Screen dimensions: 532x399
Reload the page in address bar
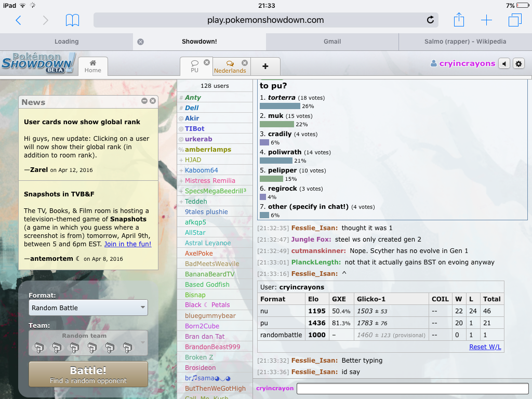click(430, 20)
